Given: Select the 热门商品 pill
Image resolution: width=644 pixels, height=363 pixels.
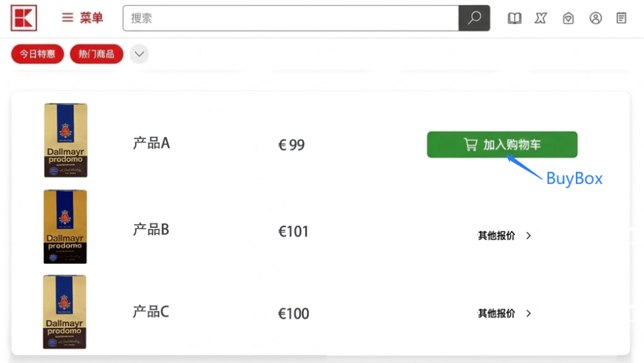Looking at the screenshot, I should (96, 54).
